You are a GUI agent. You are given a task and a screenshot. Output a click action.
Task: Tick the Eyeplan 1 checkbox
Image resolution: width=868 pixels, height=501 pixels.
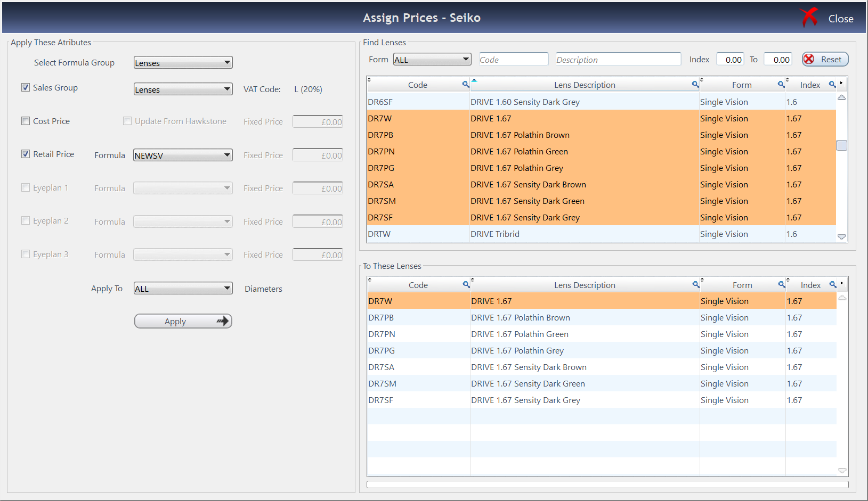pyautogui.click(x=26, y=187)
